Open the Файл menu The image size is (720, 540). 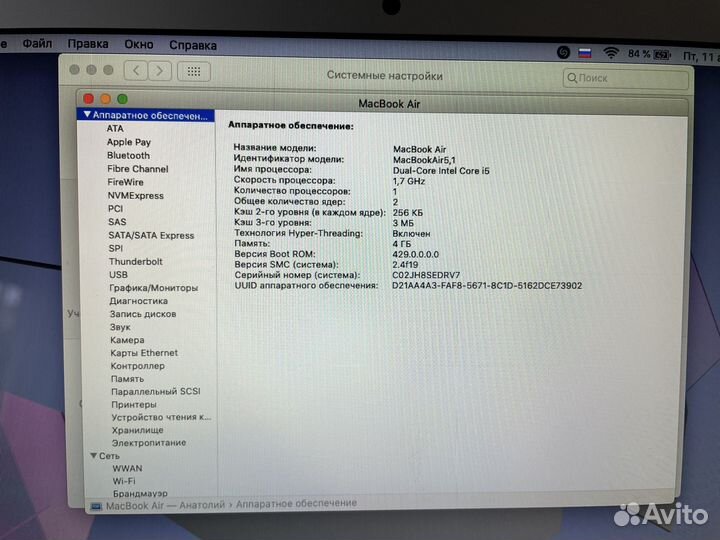pyautogui.click(x=37, y=44)
